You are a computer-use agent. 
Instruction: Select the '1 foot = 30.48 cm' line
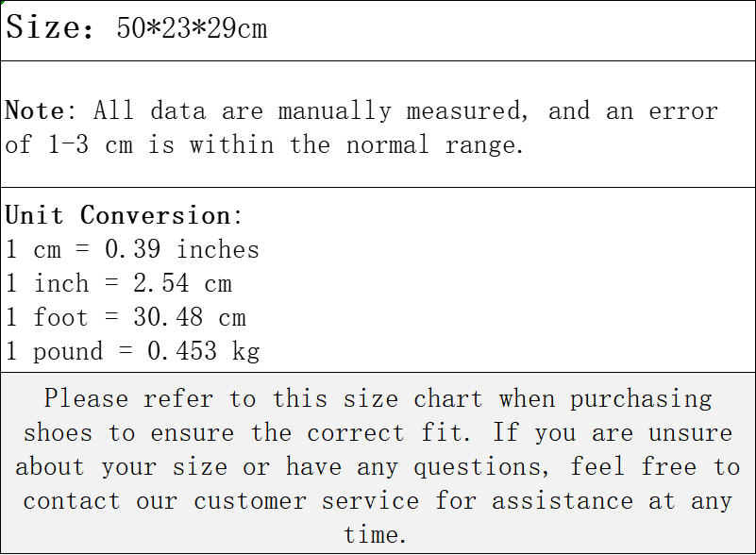tap(126, 317)
